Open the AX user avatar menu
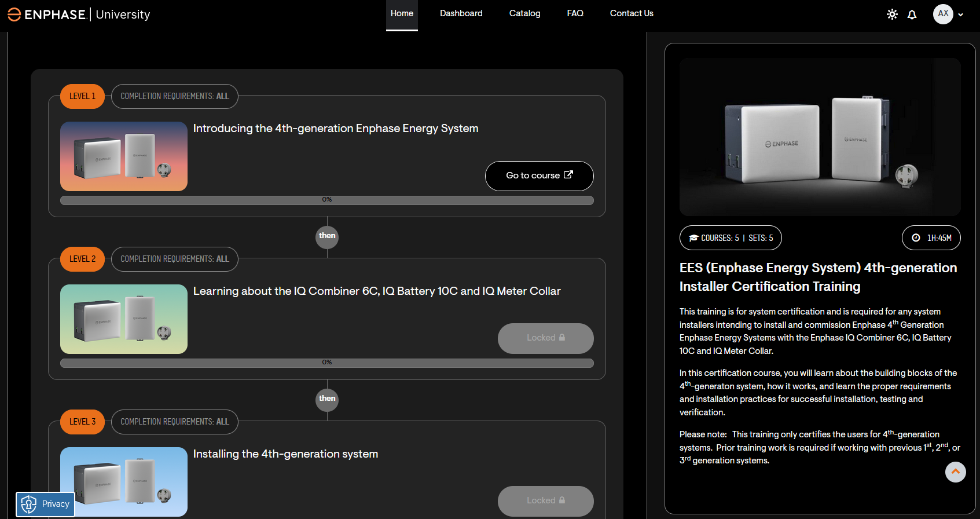 point(943,14)
